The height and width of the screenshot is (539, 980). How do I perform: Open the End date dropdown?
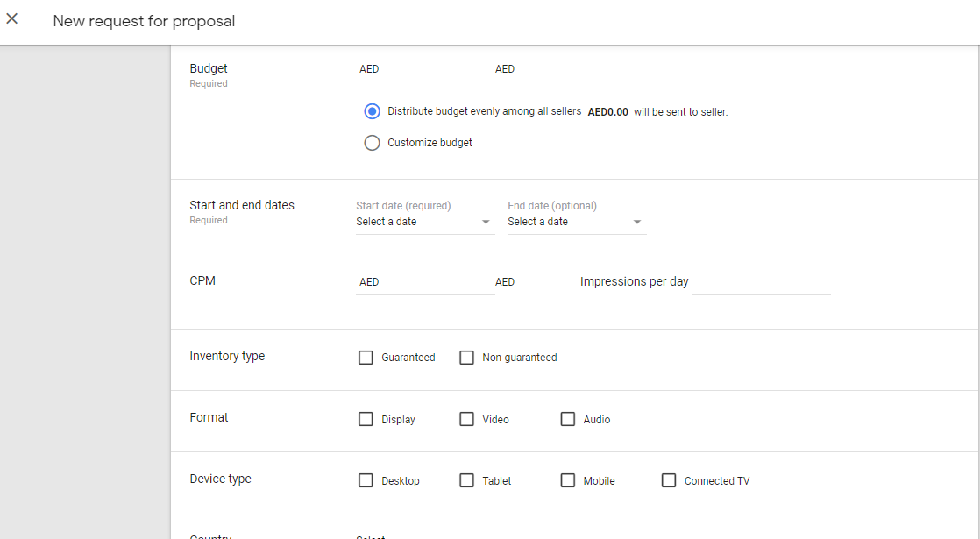(x=575, y=223)
